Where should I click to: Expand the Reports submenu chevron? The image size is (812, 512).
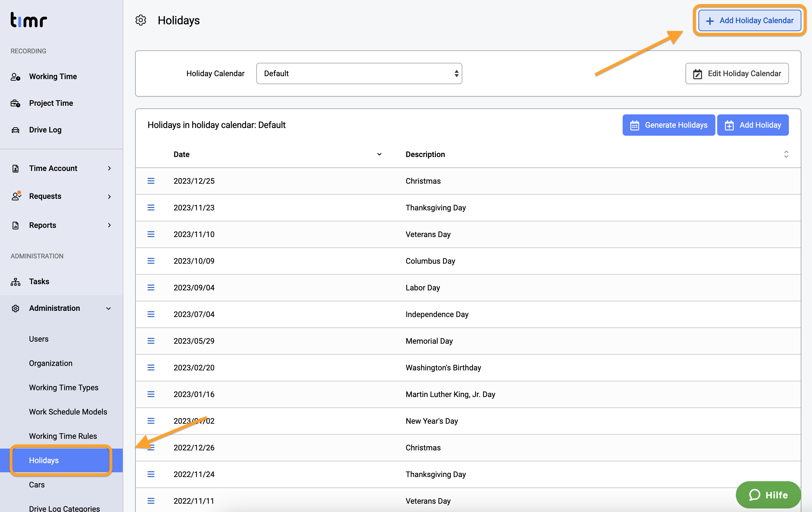click(x=109, y=225)
